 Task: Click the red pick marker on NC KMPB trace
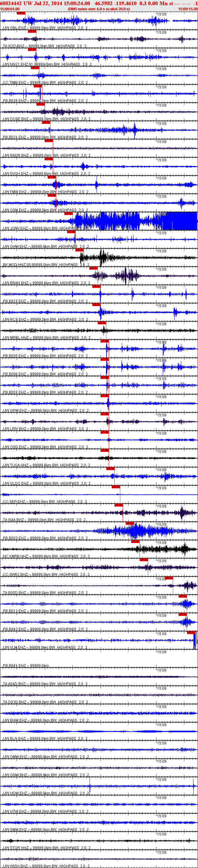pyautogui.click(x=135, y=541)
